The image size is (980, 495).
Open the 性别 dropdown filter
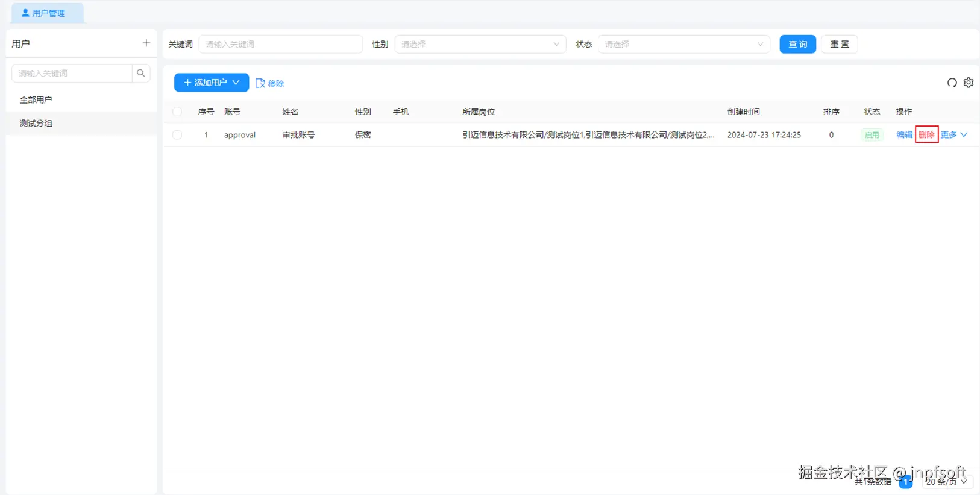tap(480, 44)
